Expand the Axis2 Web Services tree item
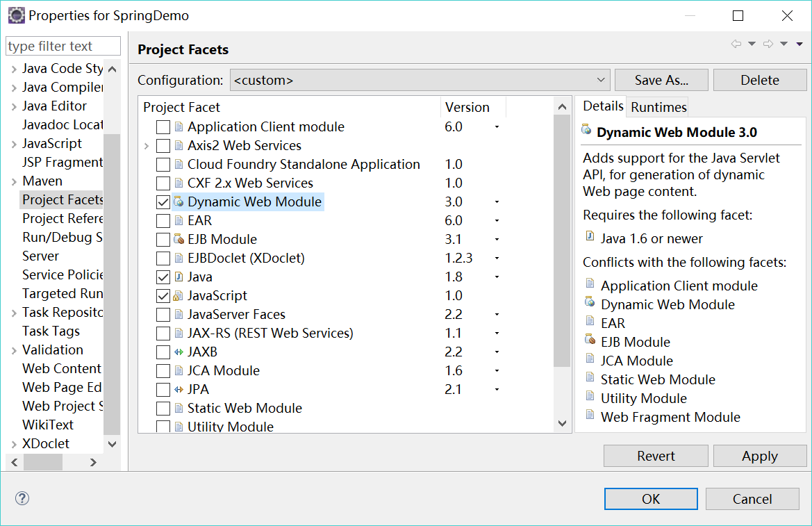This screenshot has width=812, height=526. 147,145
